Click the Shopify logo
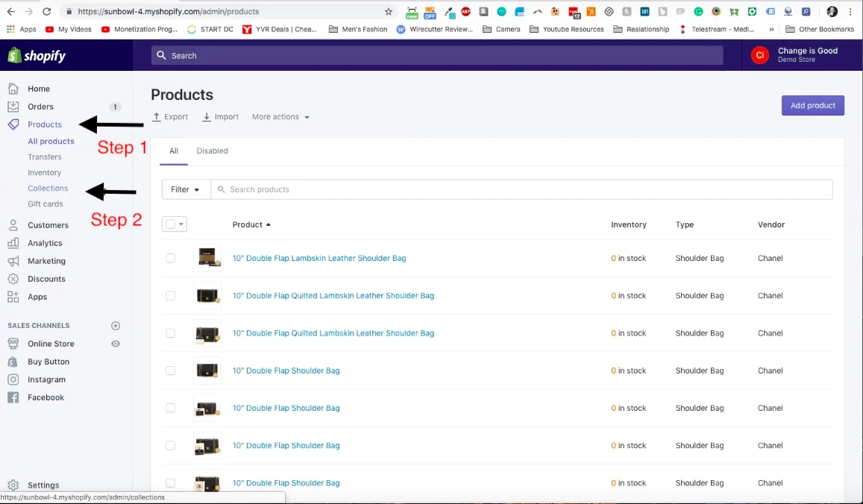 (37, 56)
